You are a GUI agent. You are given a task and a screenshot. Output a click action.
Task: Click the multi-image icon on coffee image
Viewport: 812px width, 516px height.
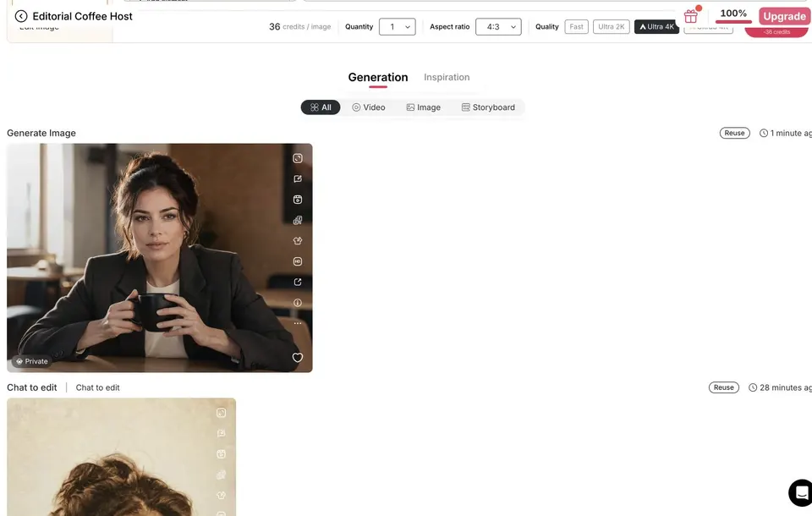point(297,220)
